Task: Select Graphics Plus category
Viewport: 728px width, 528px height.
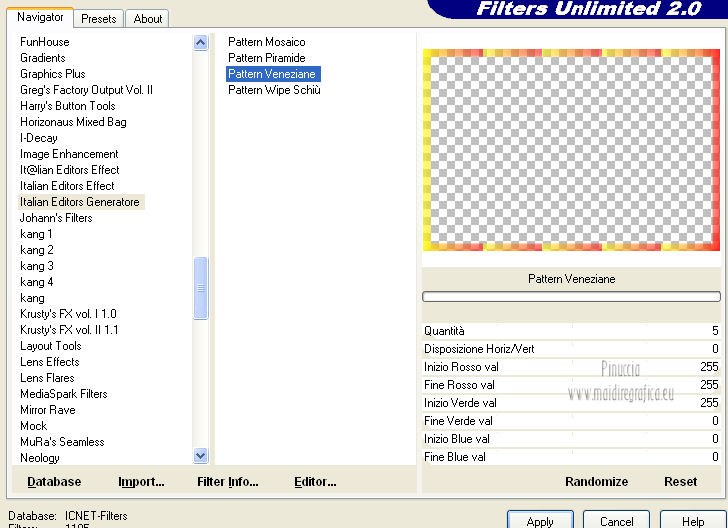Action: point(52,74)
